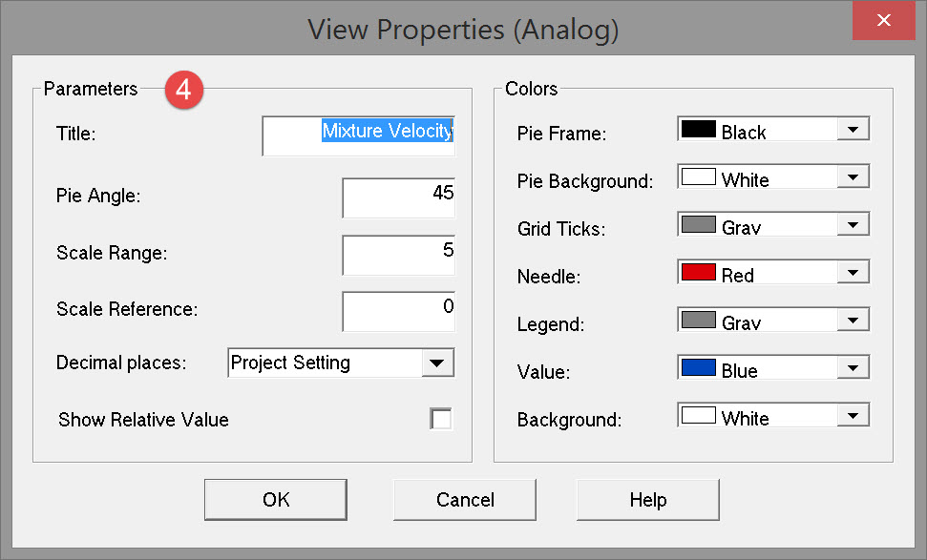Enable the Show Relative Value checkbox

point(441,420)
